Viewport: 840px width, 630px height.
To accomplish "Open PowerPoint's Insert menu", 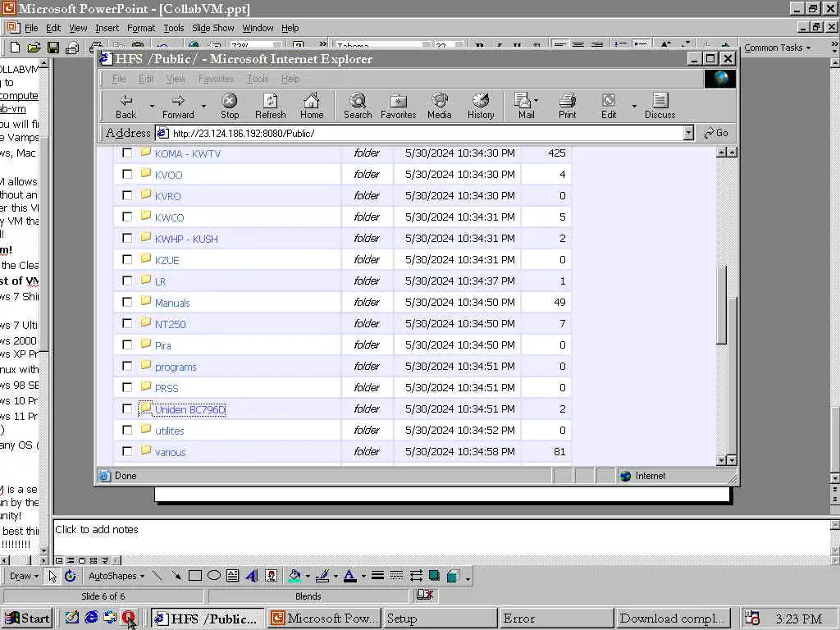I will 107,28.
